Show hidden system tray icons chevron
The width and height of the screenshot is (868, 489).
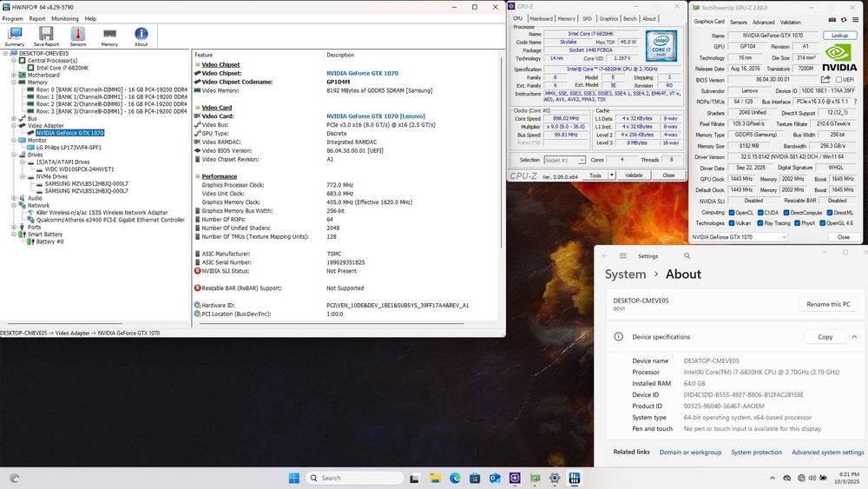773,478
